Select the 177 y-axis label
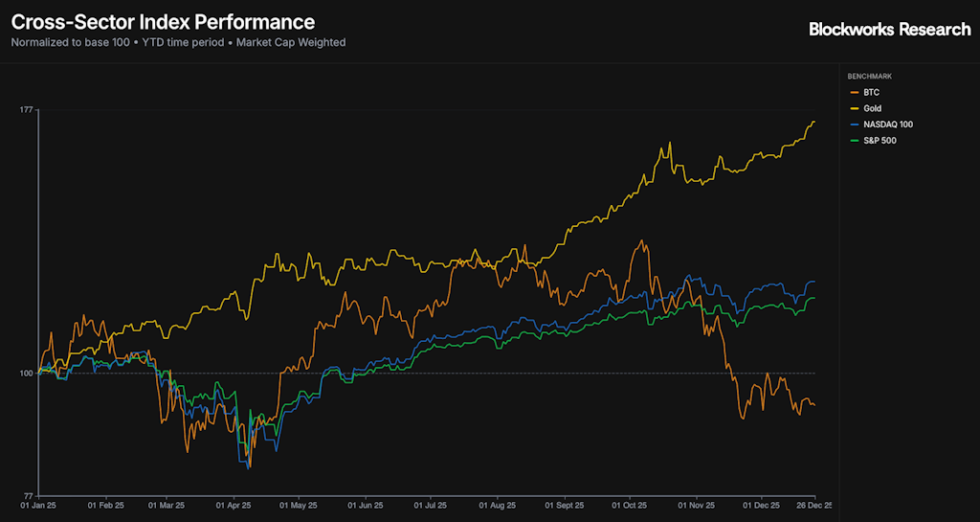The height and width of the screenshot is (522, 980). (27, 110)
